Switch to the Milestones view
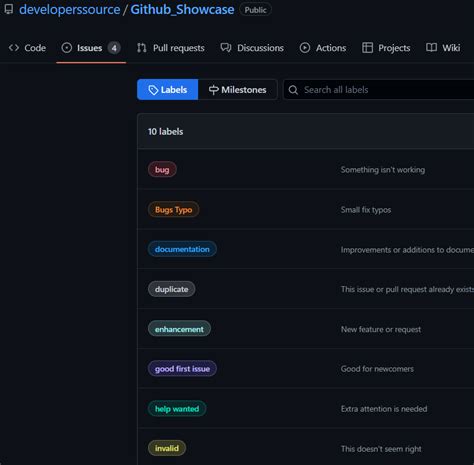This screenshot has height=465, width=474. click(237, 90)
